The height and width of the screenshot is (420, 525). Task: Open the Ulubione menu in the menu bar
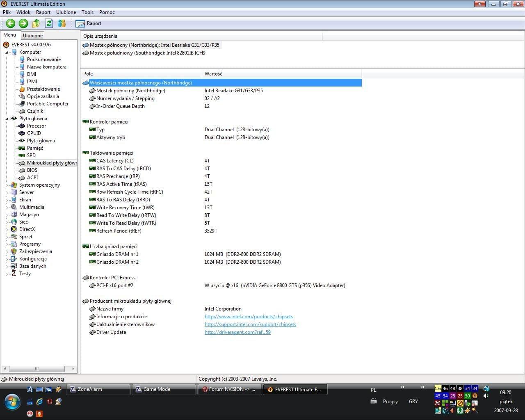66,12
